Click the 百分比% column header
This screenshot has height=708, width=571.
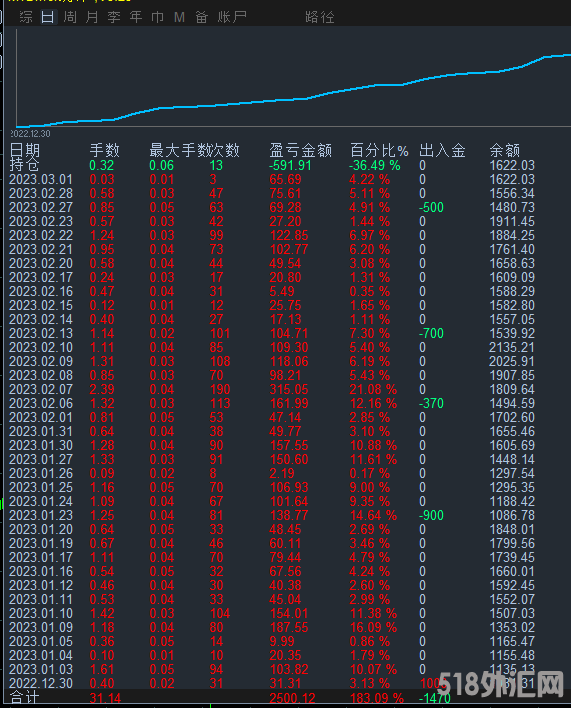(x=379, y=150)
